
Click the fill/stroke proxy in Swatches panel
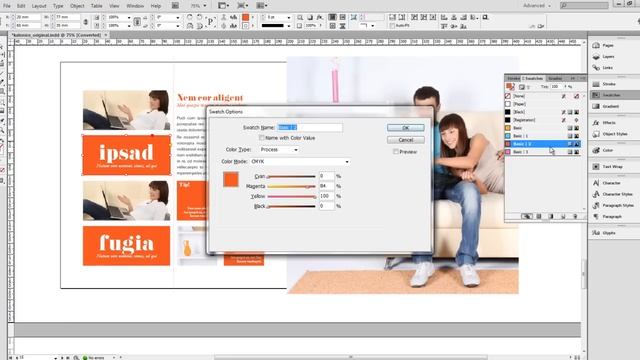pyautogui.click(x=510, y=87)
